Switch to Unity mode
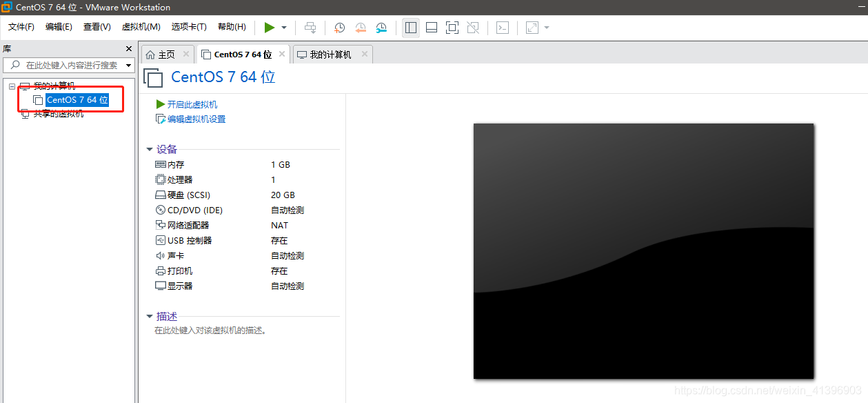Viewport: 868px width, 403px height. (x=473, y=28)
